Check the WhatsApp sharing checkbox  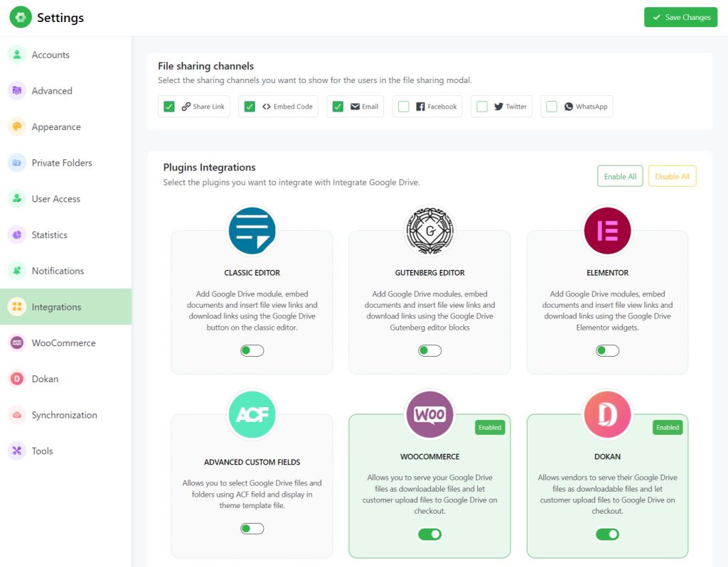coord(552,107)
